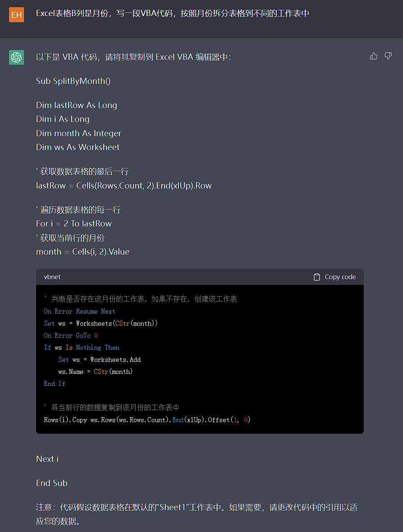Click the orange EH user avatar
Screen dimensions: 403x532
[x=17, y=15]
